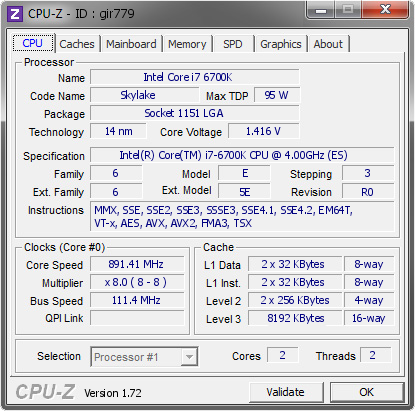Go to the SPD tab

point(233,44)
